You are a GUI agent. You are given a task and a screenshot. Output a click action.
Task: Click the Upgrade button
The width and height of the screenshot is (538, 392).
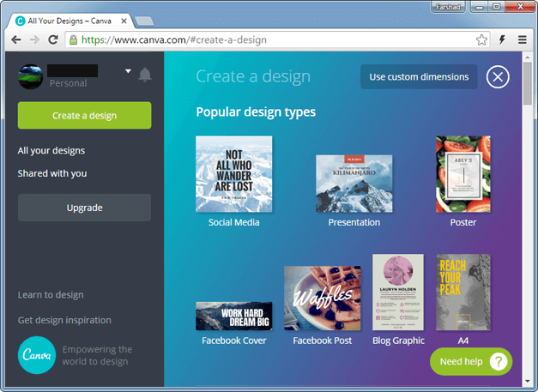click(x=84, y=208)
